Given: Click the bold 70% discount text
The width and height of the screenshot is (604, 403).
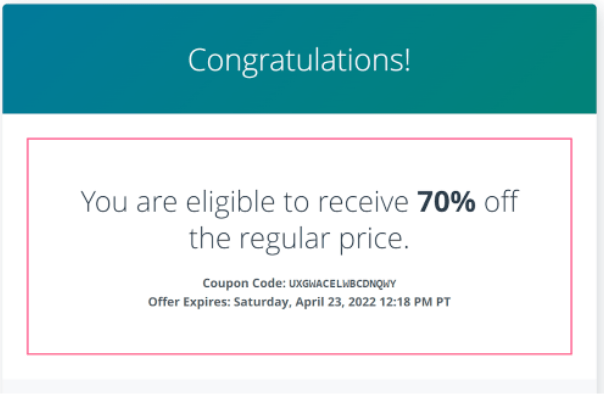Looking at the screenshot, I should (446, 202).
